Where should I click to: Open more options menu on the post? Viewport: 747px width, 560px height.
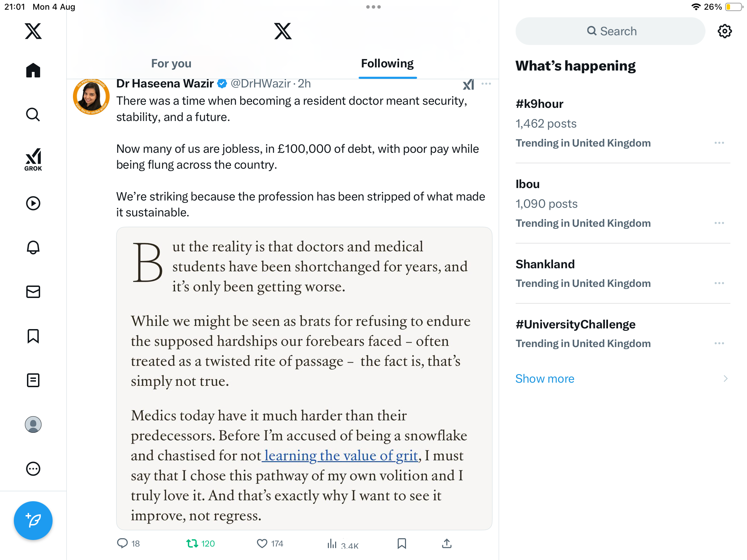(486, 84)
